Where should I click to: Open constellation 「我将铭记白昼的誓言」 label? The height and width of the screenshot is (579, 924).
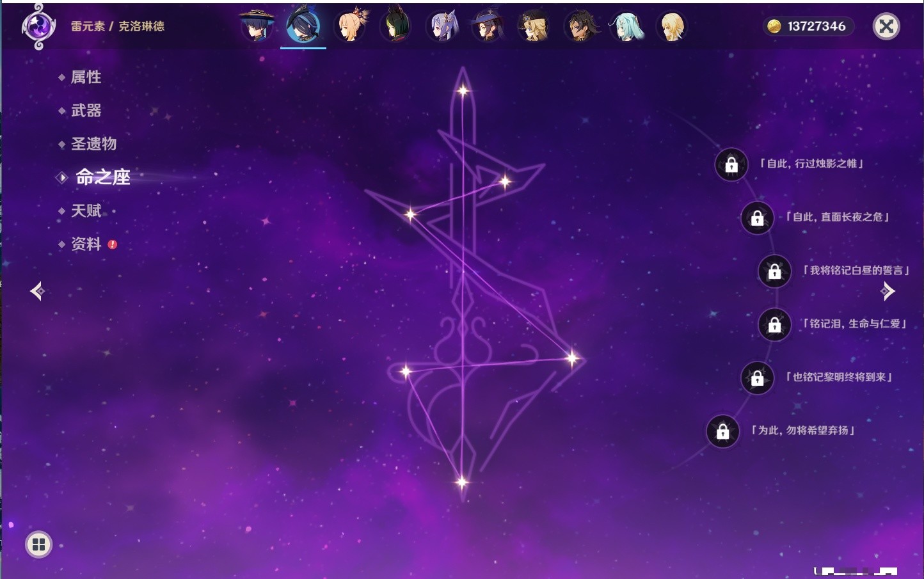[x=856, y=270]
